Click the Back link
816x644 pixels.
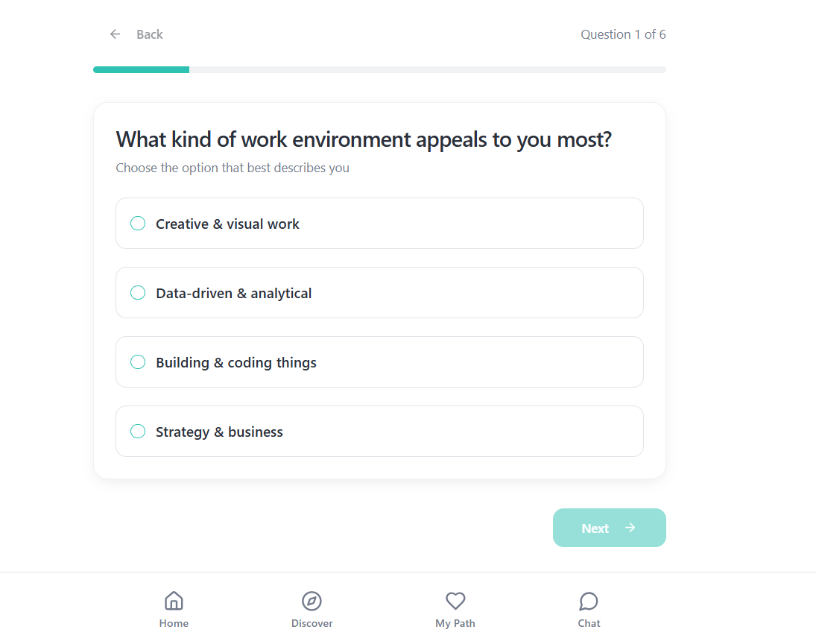149,34
